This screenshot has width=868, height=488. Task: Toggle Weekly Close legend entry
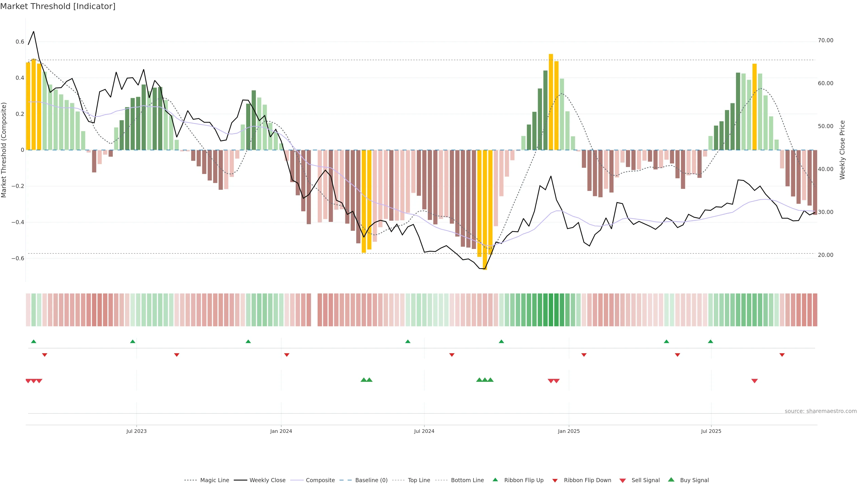pos(267,480)
